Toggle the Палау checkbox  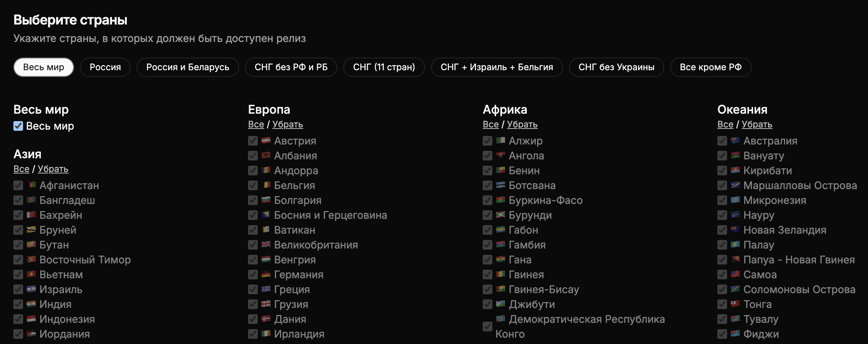click(x=722, y=245)
